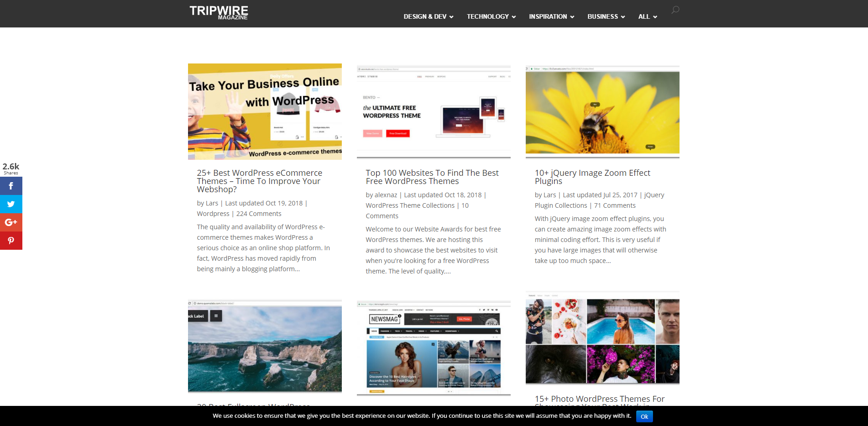Expand the Technology menu
The height and width of the screenshot is (426, 868).
491,16
